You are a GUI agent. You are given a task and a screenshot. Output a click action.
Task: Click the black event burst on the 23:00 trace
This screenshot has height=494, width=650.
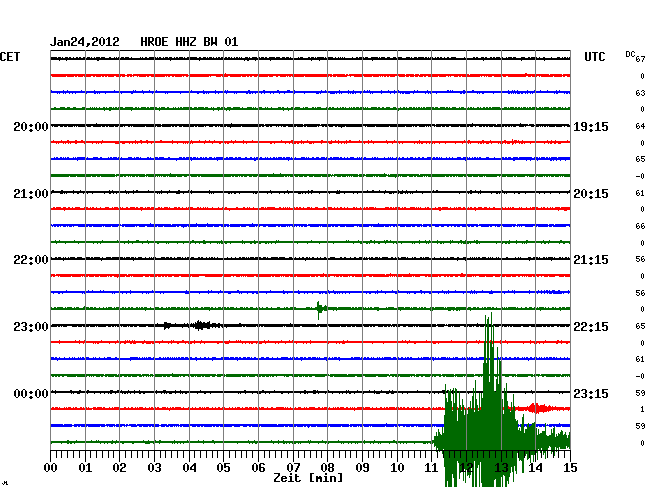202,325
